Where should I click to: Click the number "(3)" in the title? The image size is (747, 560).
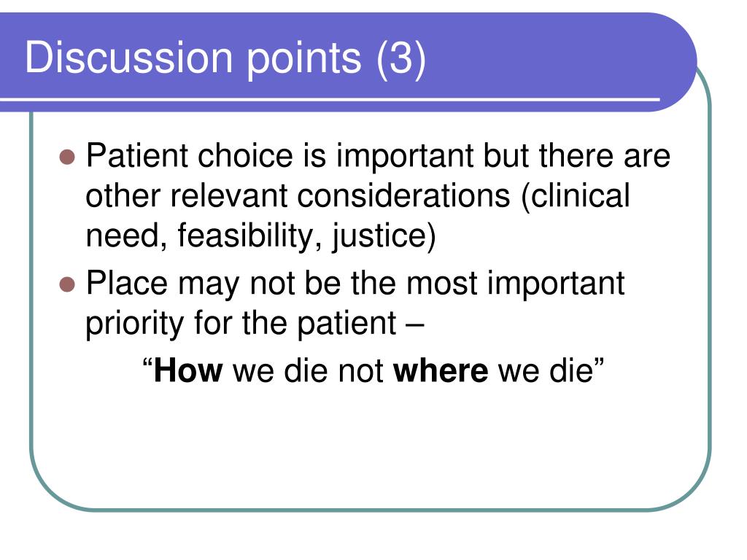(401, 58)
